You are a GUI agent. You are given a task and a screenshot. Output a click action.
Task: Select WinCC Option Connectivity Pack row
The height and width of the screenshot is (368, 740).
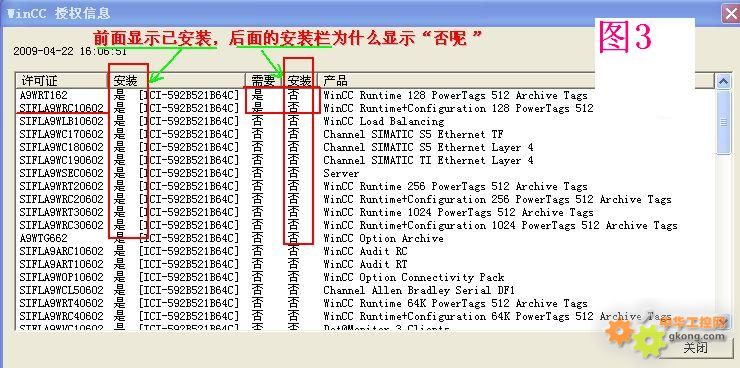[365, 277]
